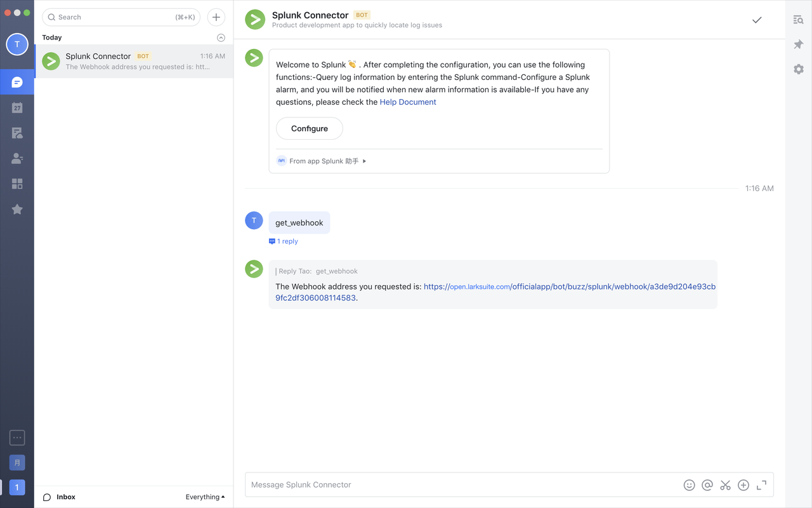Open the Everything filter dropdown
This screenshot has width=812, height=508.
205,497
